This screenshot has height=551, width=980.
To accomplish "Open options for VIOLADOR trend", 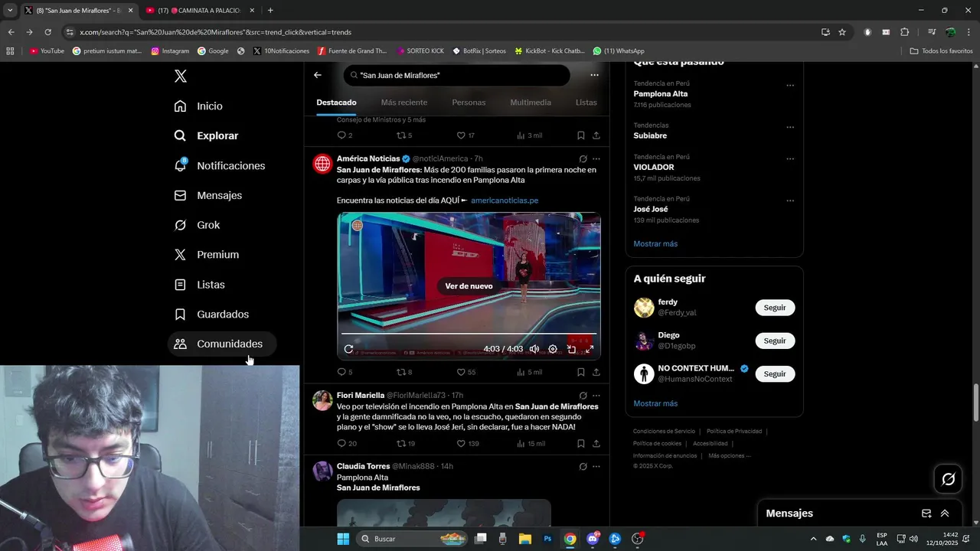I will (790, 159).
